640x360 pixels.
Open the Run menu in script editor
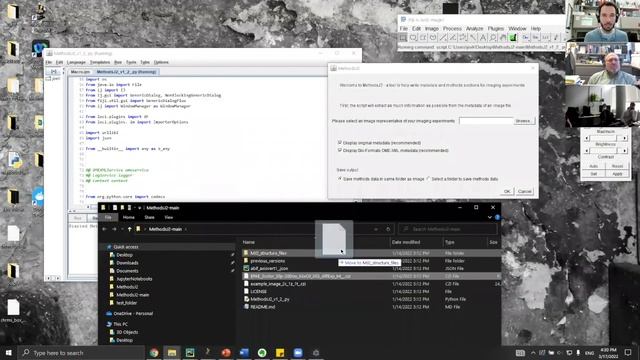[118, 62]
